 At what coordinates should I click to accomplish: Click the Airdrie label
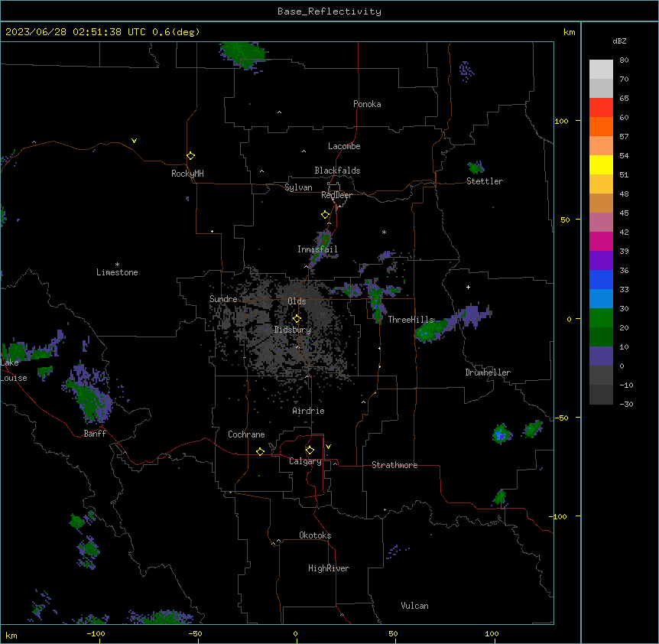pyautogui.click(x=309, y=411)
